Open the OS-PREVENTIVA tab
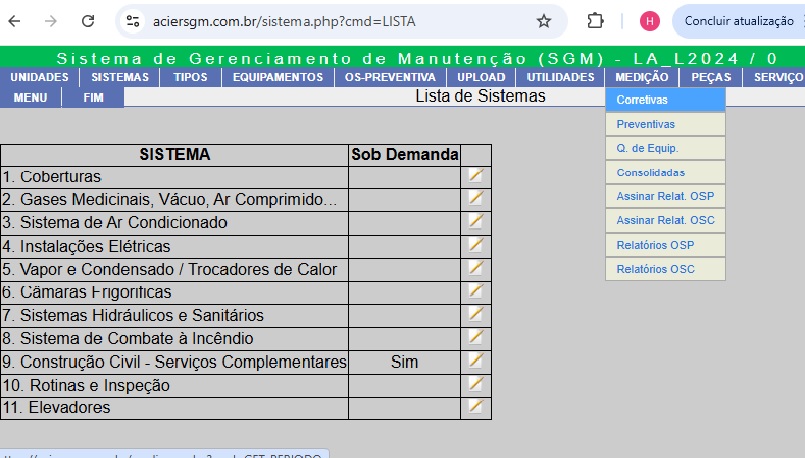 pyautogui.click(x=390, y=77)
